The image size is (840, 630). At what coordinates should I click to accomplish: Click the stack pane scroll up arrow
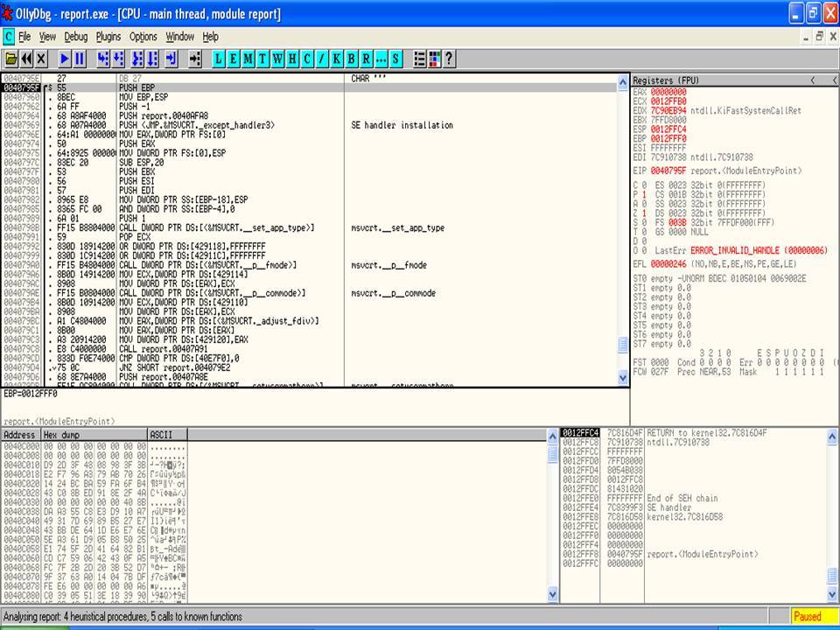832,437
